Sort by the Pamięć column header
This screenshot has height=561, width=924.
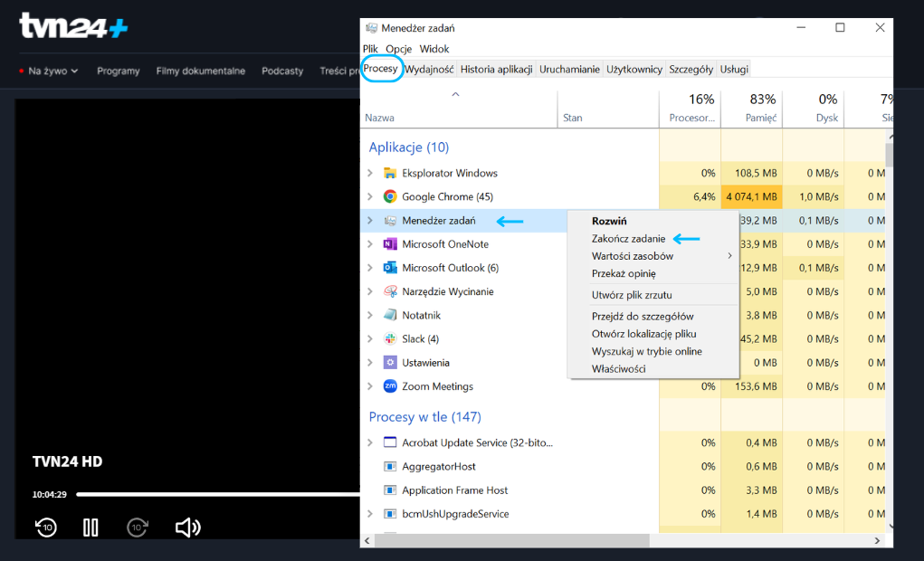tap(751, 109)
